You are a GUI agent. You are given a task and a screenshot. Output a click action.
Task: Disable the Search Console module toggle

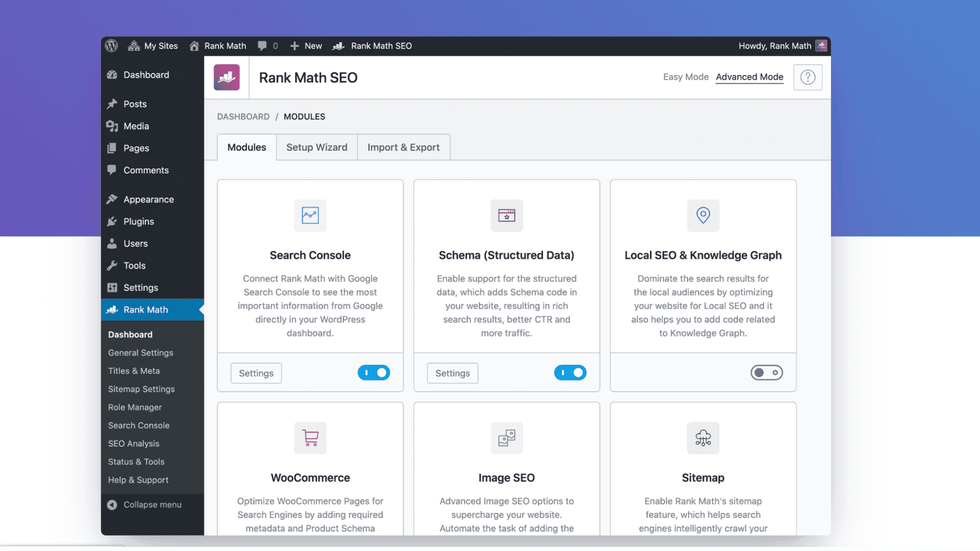(x=374, y=373)
